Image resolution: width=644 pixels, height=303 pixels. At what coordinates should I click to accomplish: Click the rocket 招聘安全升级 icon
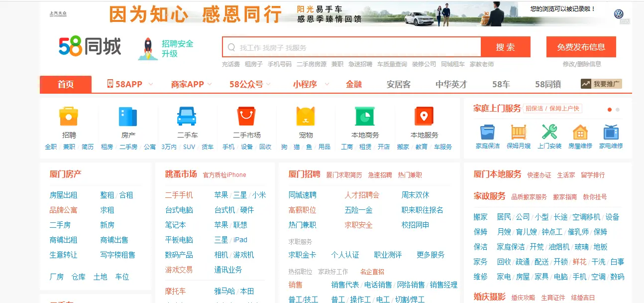pyautogui.click(x=148, y=49)
